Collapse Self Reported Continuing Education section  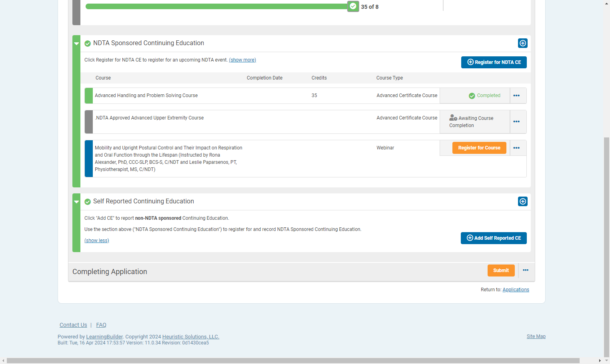click(x=76, y=202)
